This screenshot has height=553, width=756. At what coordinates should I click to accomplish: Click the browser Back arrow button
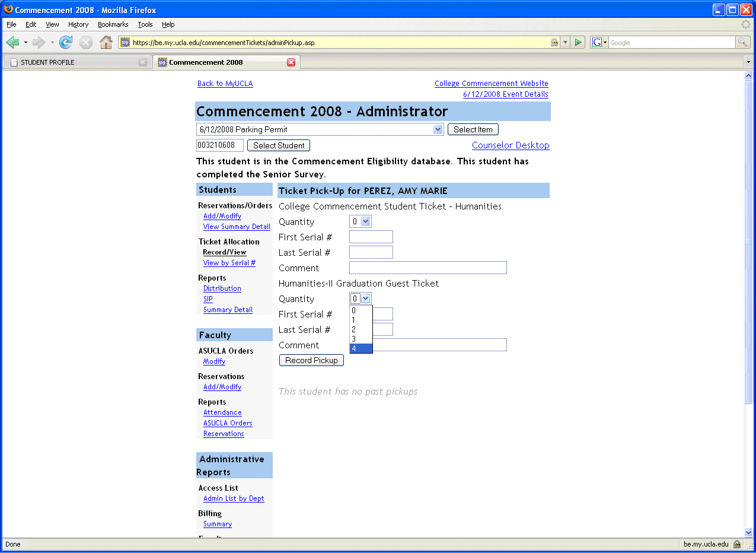13,42
